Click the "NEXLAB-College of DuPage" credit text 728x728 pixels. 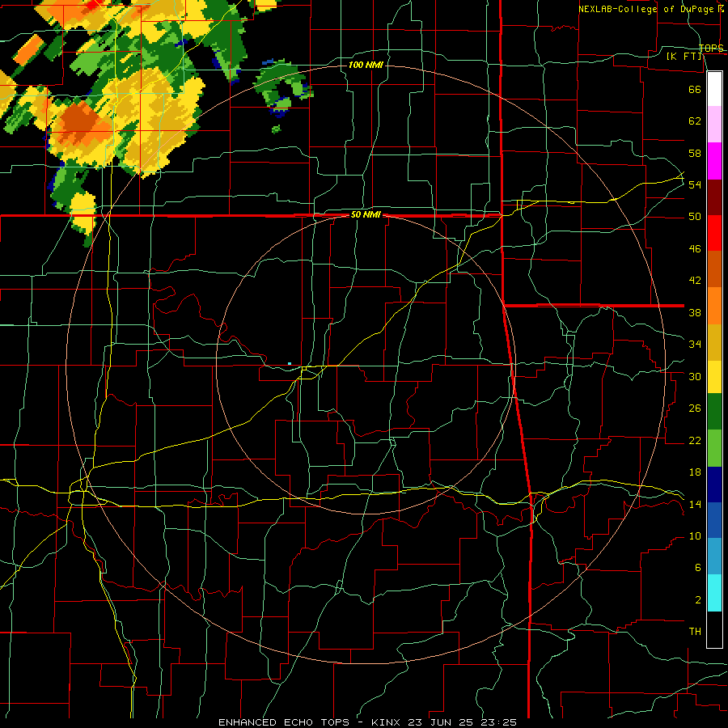(x=648, y=9)
